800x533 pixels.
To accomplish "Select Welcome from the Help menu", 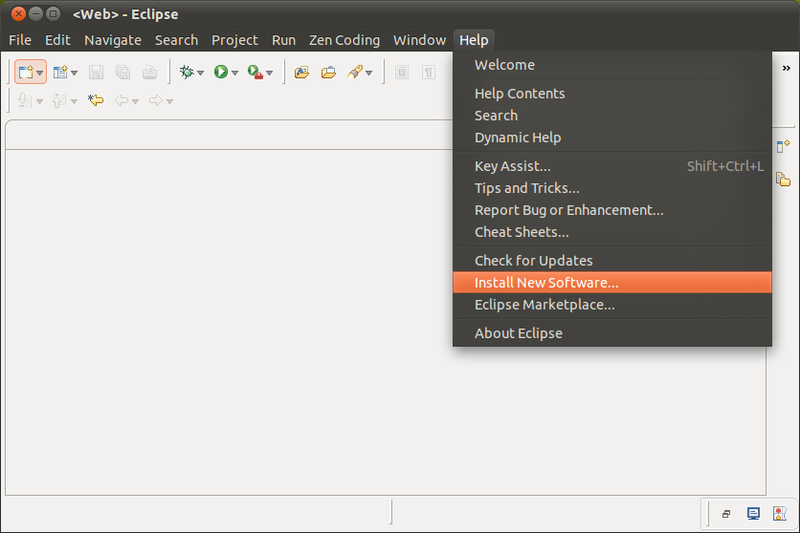I will pyautogui.click(x=612, y=65).
